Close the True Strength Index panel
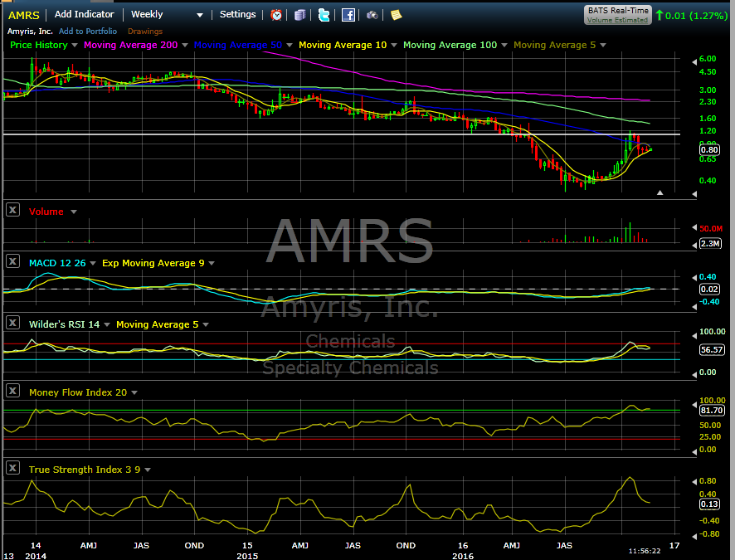735x560 pixels. (x=12, y=469)
